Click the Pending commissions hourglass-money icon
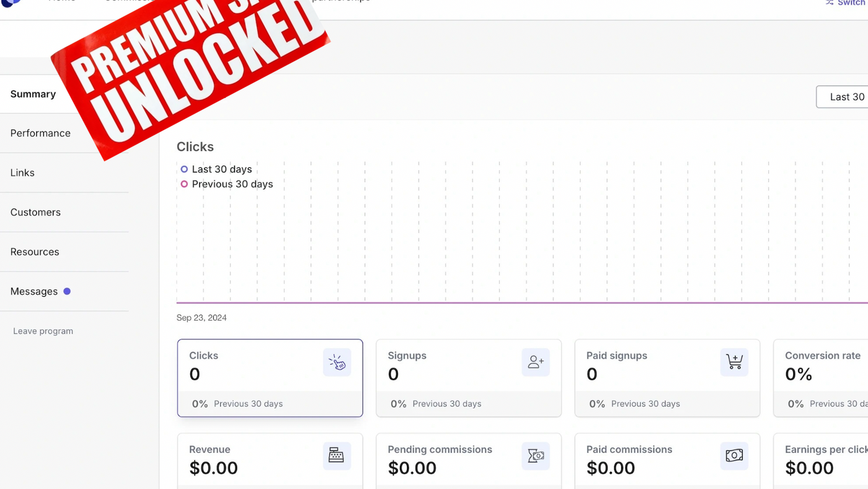This screenshot has width=868, height=489. (x=536, y=456)
